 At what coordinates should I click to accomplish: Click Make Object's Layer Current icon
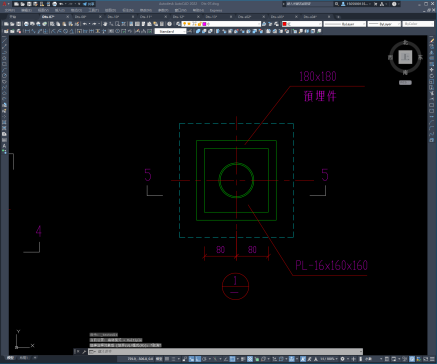tap(264, 24)
